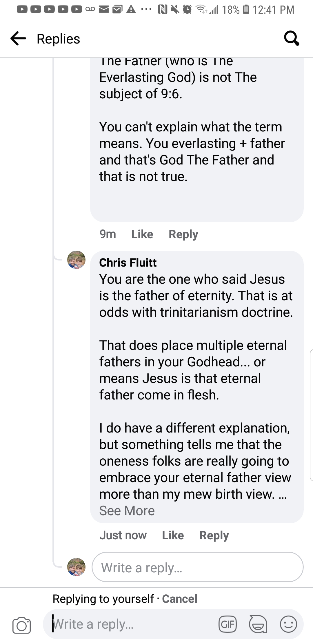This screenshot has height=644, width=313.
Task: Open search with the magnifier icon
Action: 291,39
